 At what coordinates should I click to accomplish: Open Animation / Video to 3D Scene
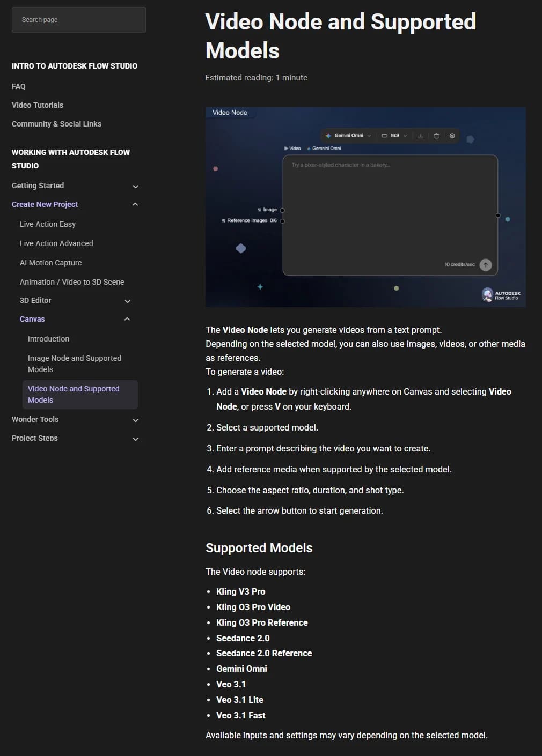[x=72, y=282]
